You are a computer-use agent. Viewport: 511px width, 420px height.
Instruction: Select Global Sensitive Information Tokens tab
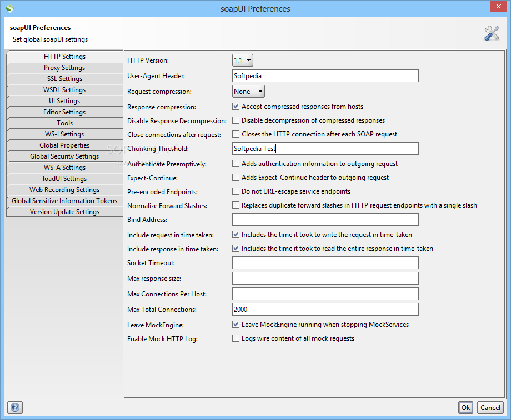(64, 200)
